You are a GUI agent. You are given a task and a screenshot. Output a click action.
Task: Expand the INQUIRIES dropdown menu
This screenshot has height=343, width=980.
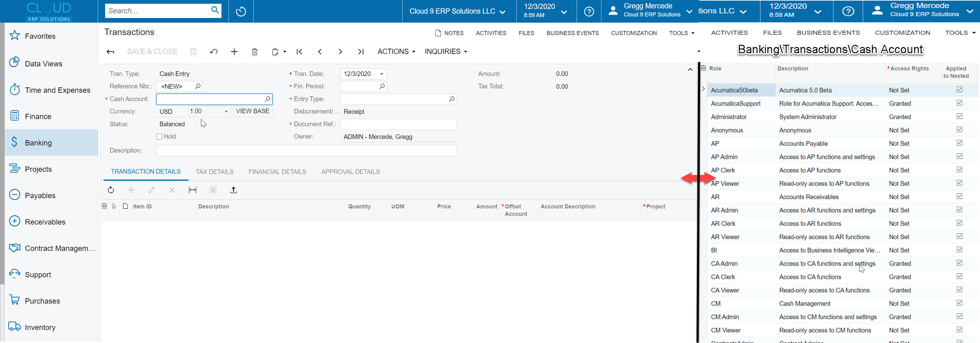click(446, 52)
